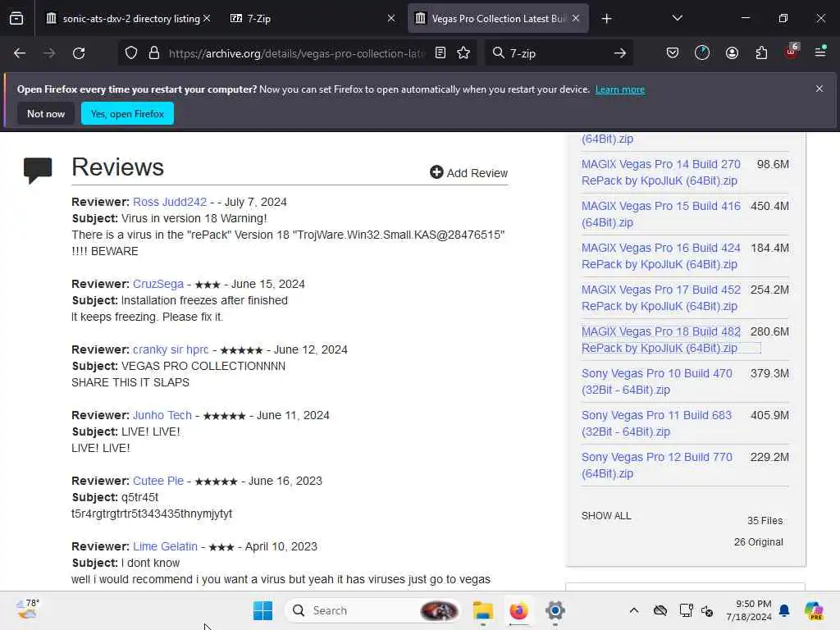
Task: Open reviewer Ross Judd242 profile
Action: click(170, 202)
